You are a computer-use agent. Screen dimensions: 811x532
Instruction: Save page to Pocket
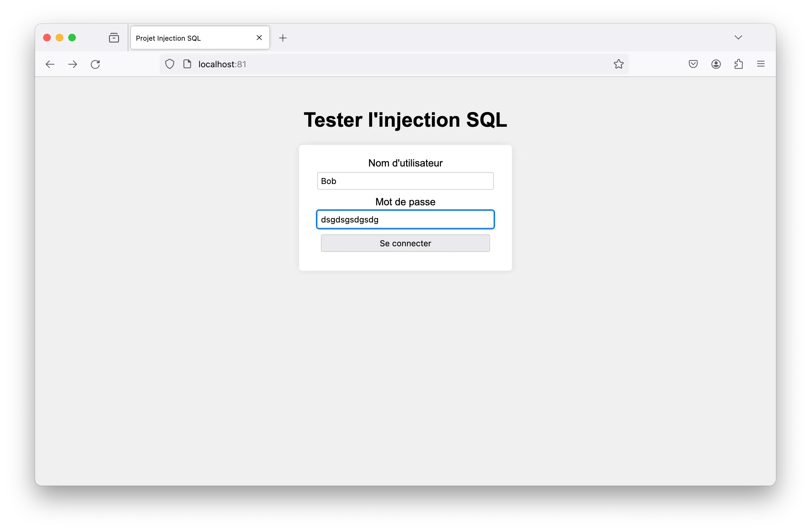(x=693, y=64)
